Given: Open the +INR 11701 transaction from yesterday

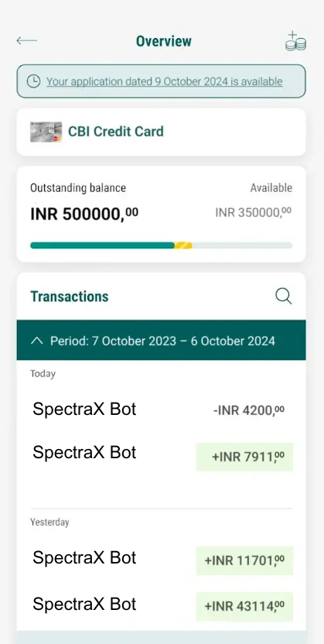Looking at the screenshot, I should tap(161, 560).
